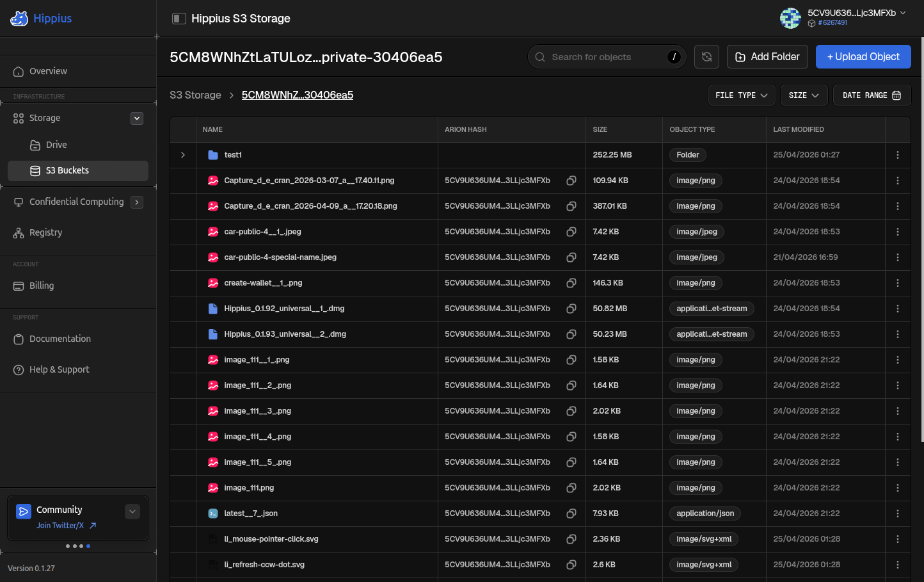Viewport: 924px width, 582px height.
Task: Expand the test1 folder row
Action: (x=183, y=155)
